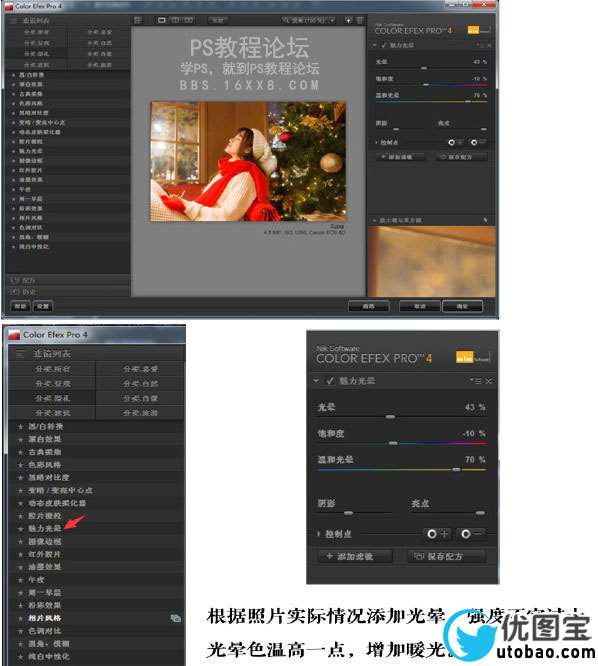Open the zoom level dropdown in the top toolbar
Image resolution: width=598 pixels, height=666 pixels.
click(308, 20)
